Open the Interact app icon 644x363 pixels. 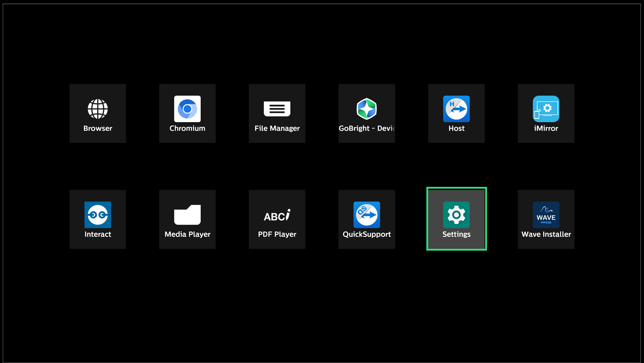pos(98,215)
